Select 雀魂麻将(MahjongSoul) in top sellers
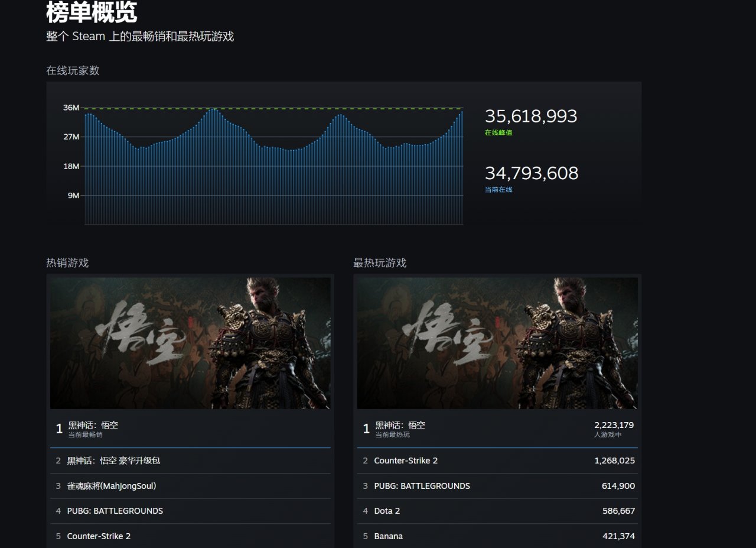The width and height of the screenshot is (756, 548). [190, 486]
